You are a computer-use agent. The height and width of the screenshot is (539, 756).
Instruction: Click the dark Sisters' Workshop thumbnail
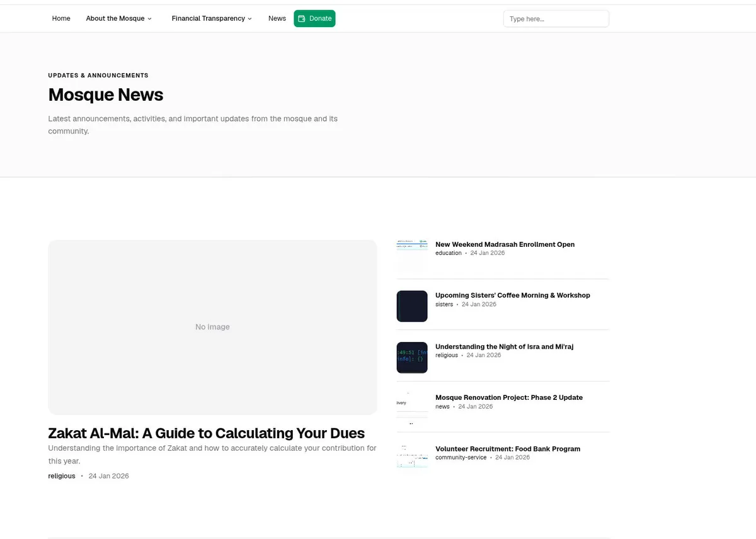click(x=411, y=306)
